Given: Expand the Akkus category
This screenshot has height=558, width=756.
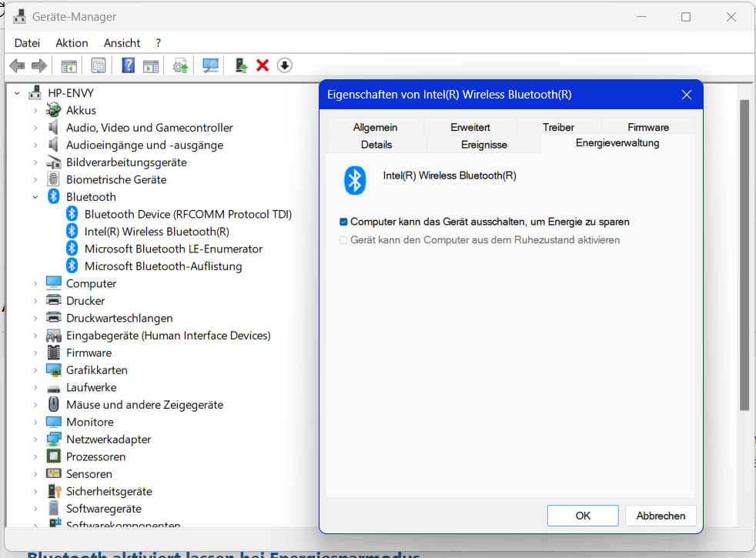Looking at the screenshot, I should coord(35,110).
